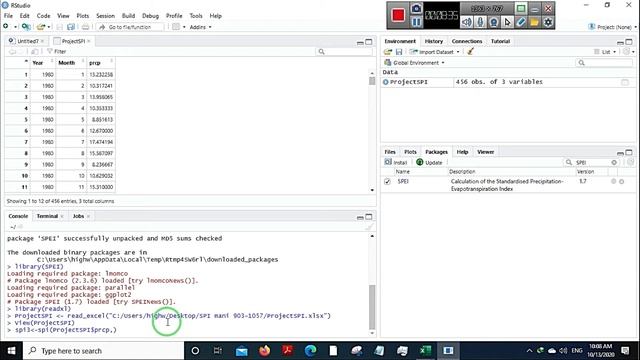Click the data viewer search field
The width and height of the screenshot is (640, 360).
coord(344,51)
